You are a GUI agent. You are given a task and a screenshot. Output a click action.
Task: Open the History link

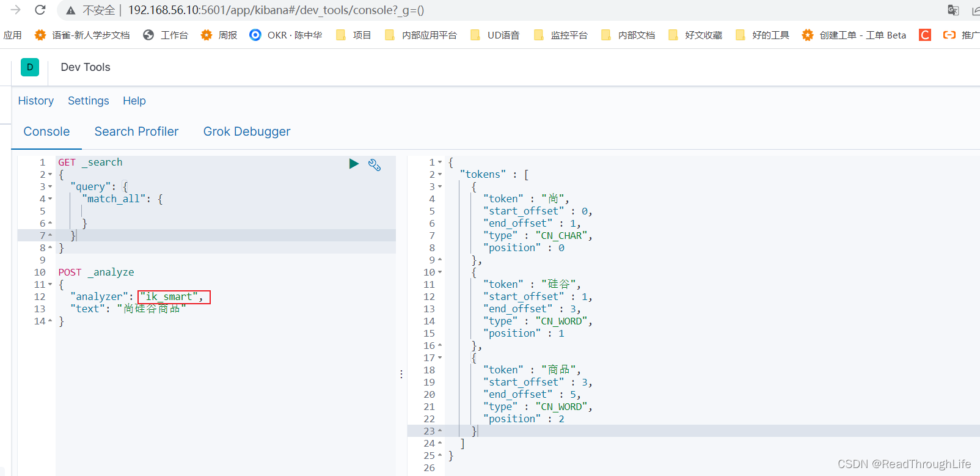[x=35, y=101]
